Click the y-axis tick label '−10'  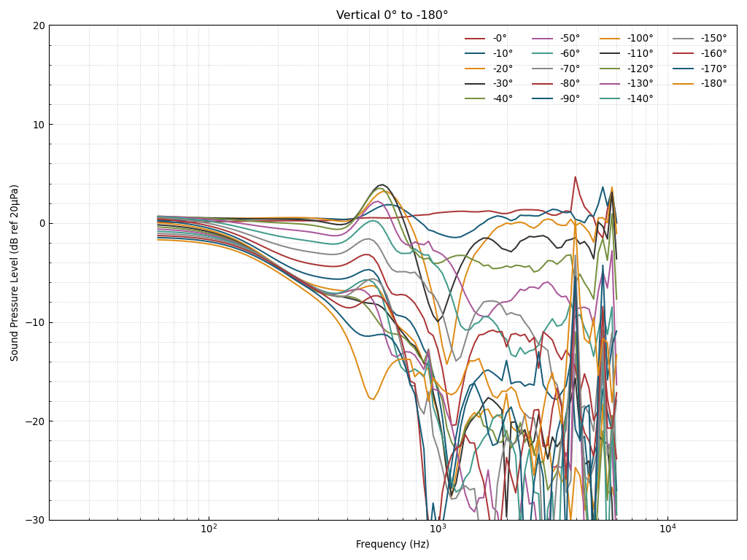[35, 323]
